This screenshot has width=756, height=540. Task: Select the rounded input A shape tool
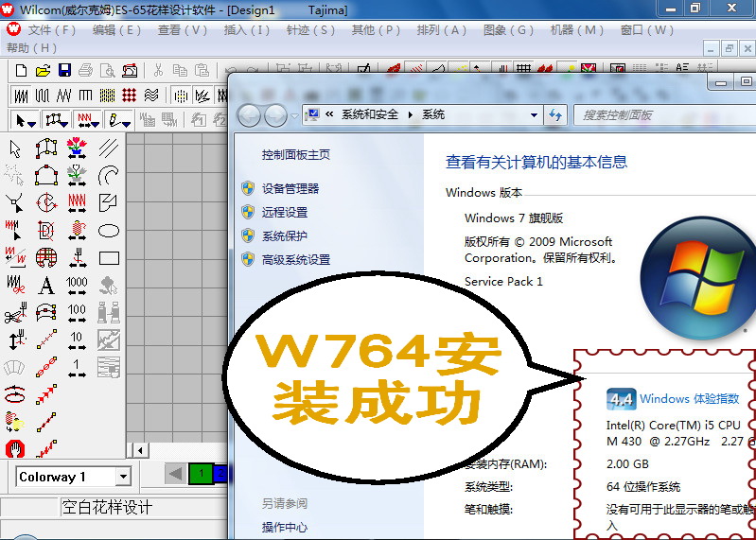point(46,176)
